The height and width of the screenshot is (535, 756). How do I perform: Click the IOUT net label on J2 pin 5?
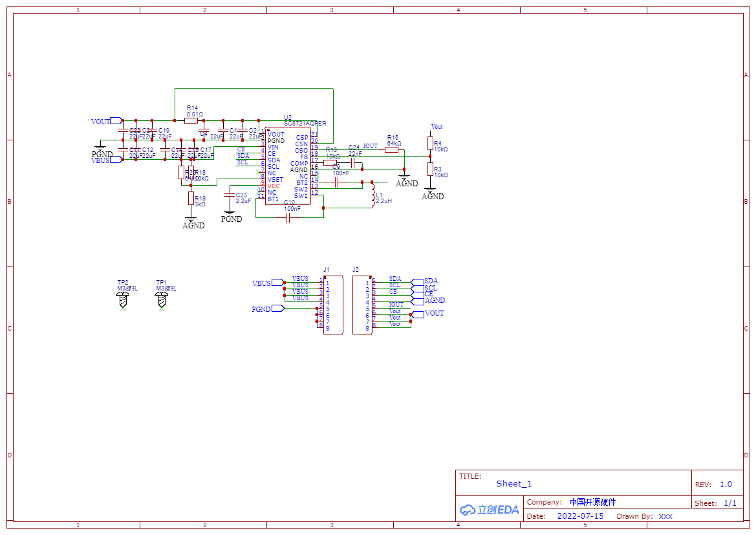point(396,305)
